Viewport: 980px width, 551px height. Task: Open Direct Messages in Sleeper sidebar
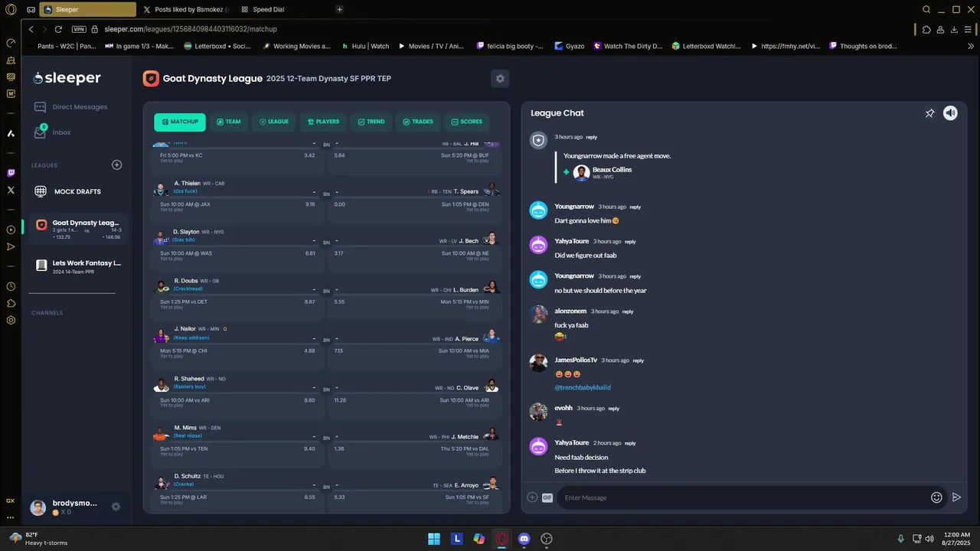tap(70, 107)
